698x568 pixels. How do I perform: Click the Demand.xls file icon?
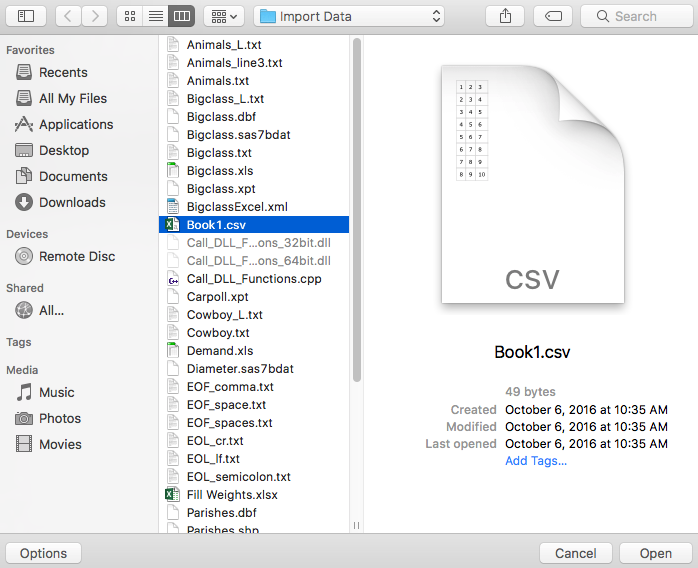173,351
